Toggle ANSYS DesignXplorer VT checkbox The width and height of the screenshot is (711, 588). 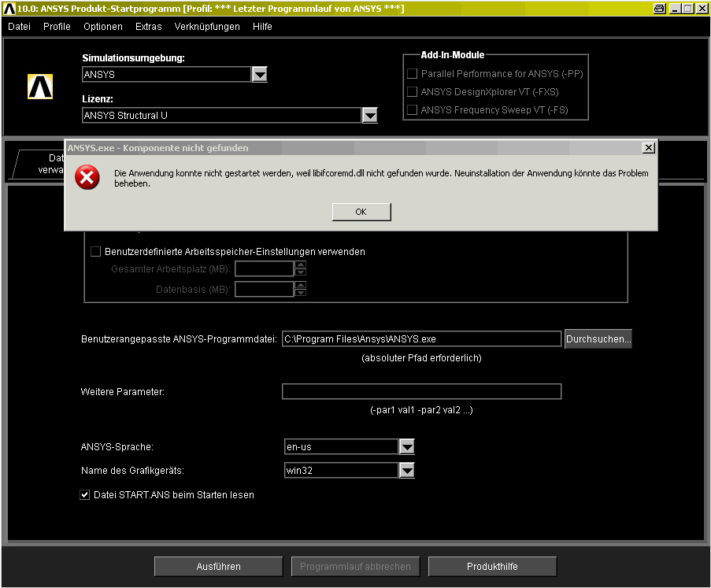tap(412, 91)
